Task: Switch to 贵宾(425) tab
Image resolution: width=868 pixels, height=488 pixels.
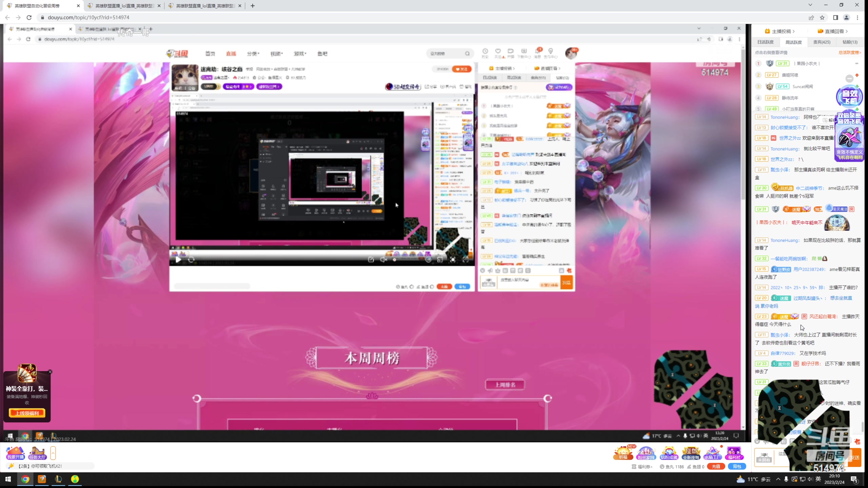Action: pos(822,42)
